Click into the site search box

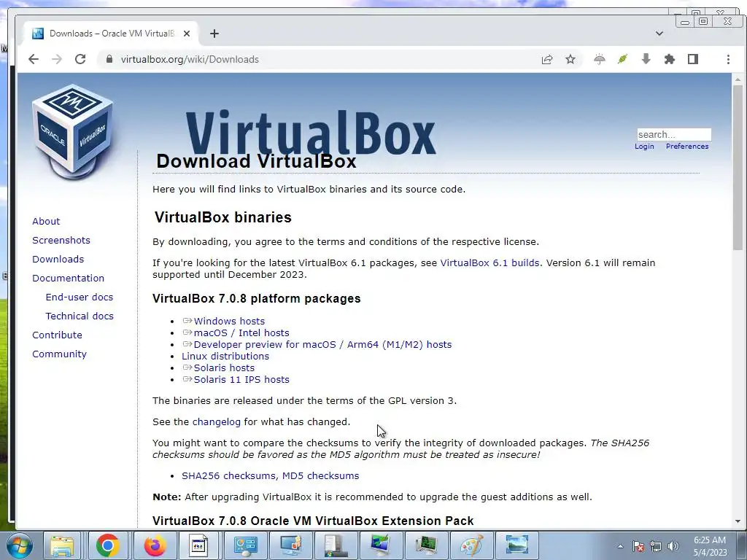point(673,134)
